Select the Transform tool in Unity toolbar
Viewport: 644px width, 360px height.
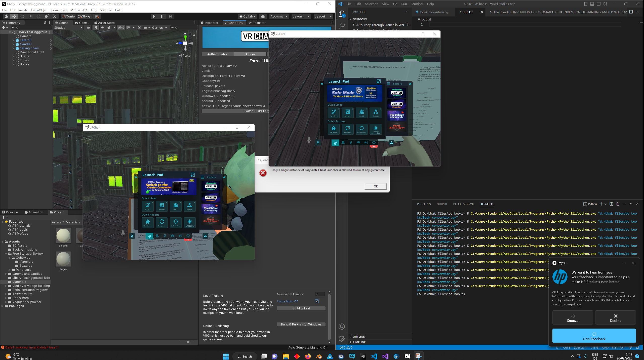[47, 16]
